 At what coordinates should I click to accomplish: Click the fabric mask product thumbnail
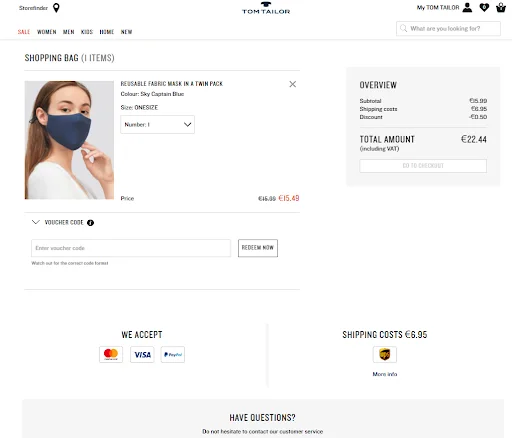69,140
